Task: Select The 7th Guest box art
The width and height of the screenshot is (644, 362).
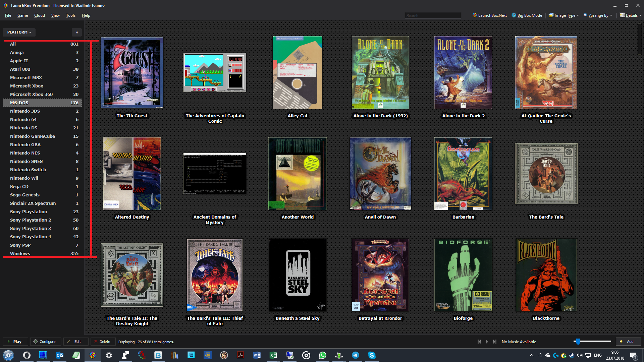Action: tap(132, 72)
